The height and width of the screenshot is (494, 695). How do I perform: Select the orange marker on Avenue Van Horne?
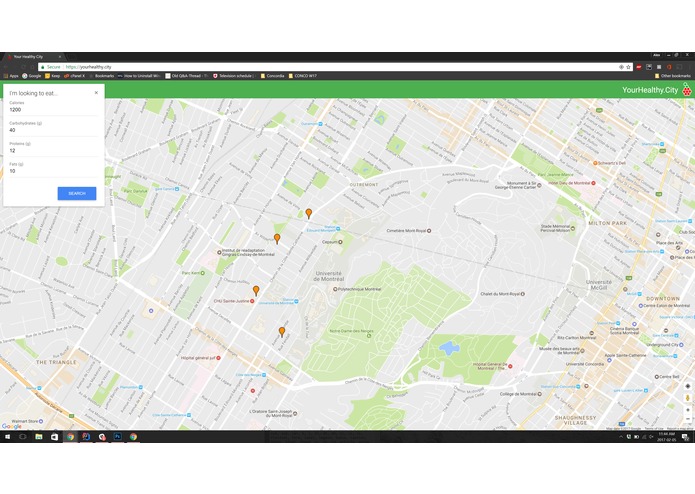point(277,239)
